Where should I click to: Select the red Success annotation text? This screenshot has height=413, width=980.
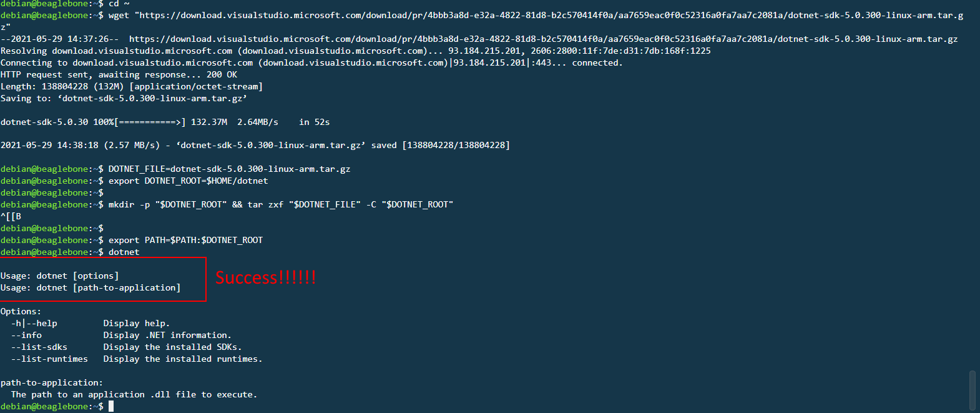tap(265, 277)
